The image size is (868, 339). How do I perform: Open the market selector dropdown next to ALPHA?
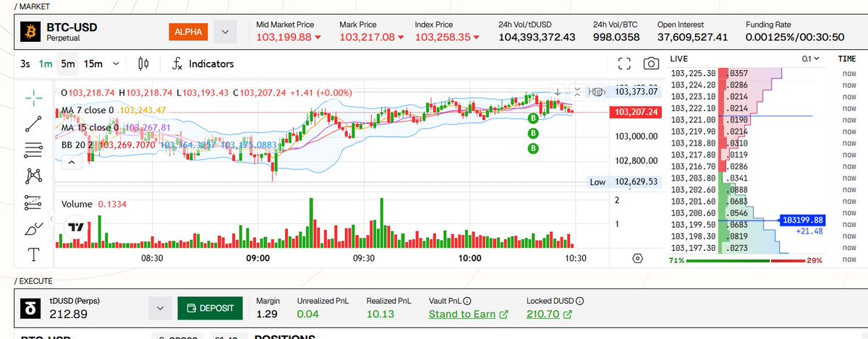tap(225, 32)
